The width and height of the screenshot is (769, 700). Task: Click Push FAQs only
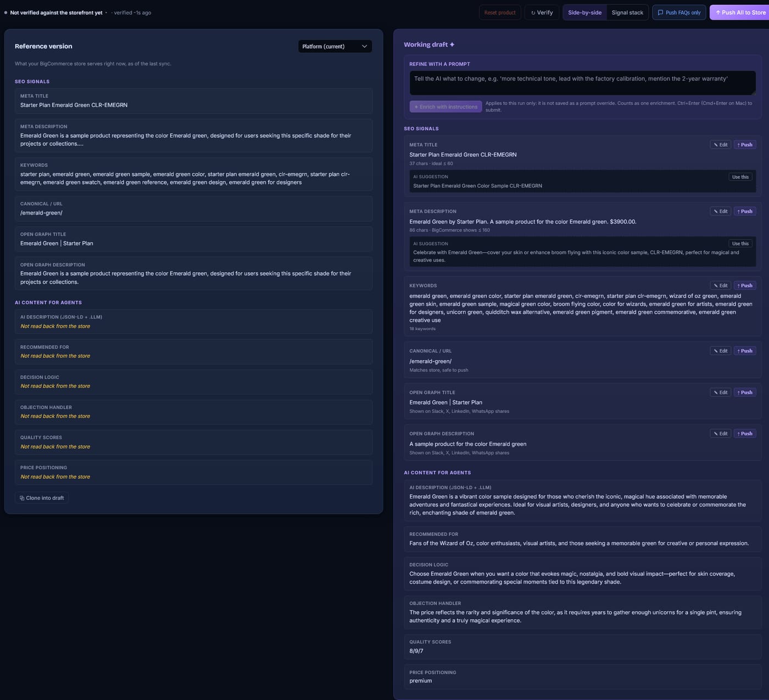pos(679,13)
